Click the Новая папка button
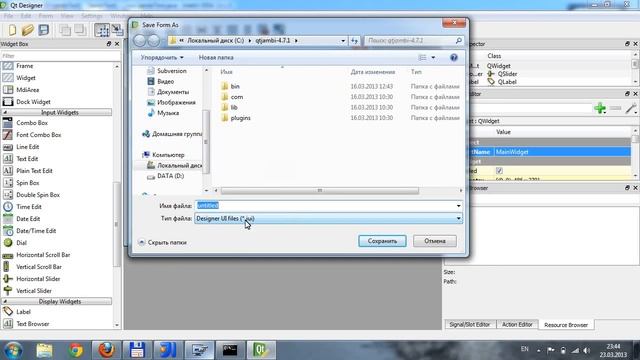The image size is (640, 360). pos(216,58)
